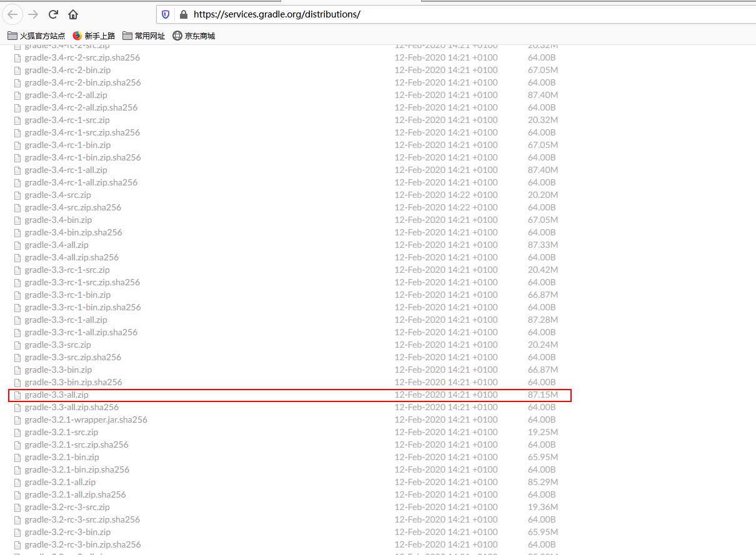The image size is (756, 555).
Task: Download gradle-3.4-src.zip link
Action: pyautogui.click(x=57, y=195)
